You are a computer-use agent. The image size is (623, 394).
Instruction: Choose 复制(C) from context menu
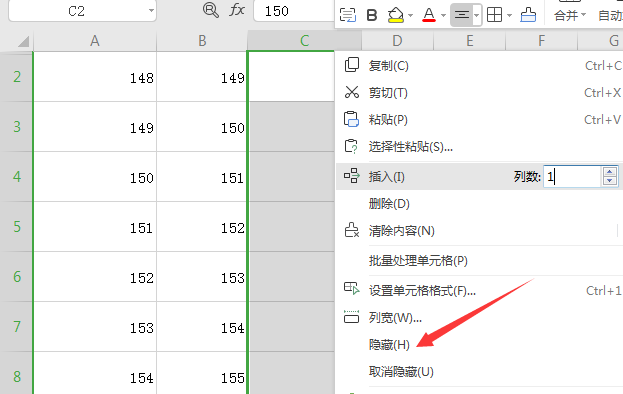pyautogui.click(x=389, y=66)
